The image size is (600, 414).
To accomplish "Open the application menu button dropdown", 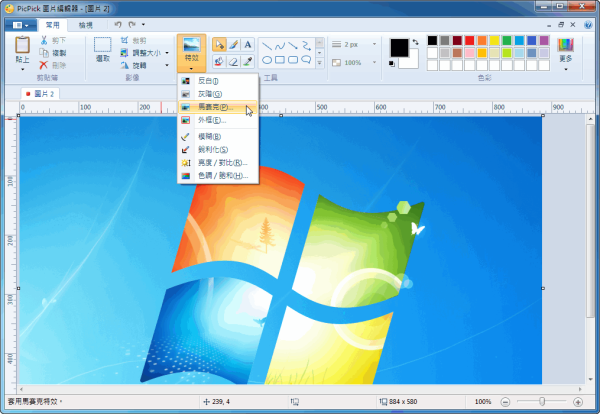I will (21, 25).
